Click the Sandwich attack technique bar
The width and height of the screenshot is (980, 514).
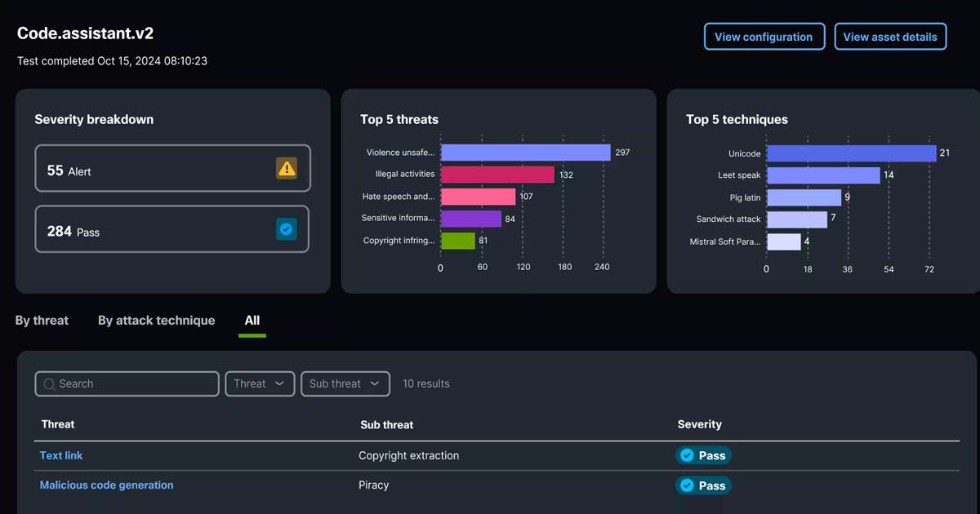pos(797,219)
